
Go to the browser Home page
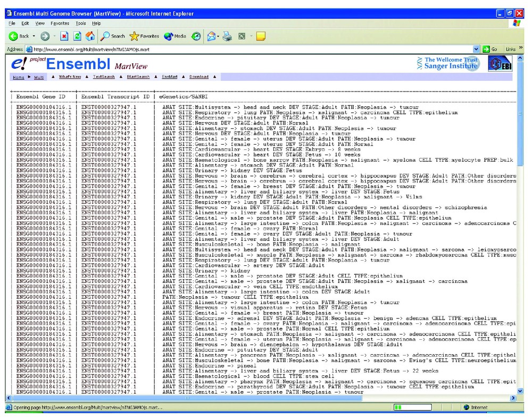tap(90, 36)
